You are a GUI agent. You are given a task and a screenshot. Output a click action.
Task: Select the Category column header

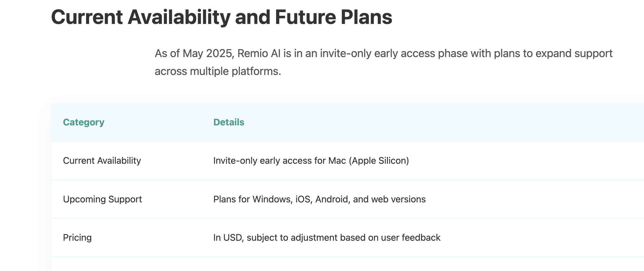click(84, 122)
